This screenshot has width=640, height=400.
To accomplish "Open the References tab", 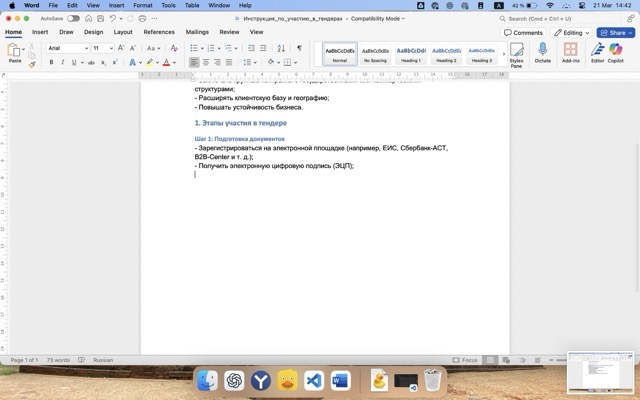I will click(158, 32).
